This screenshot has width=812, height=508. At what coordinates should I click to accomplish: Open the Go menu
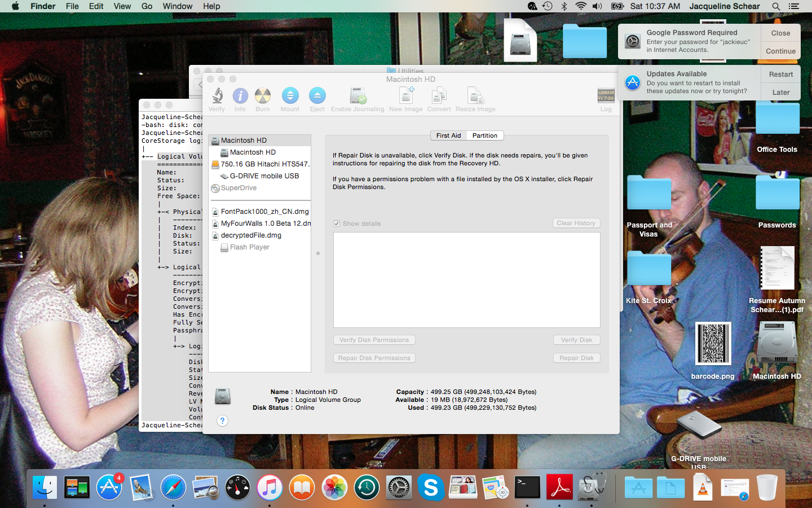147,6
